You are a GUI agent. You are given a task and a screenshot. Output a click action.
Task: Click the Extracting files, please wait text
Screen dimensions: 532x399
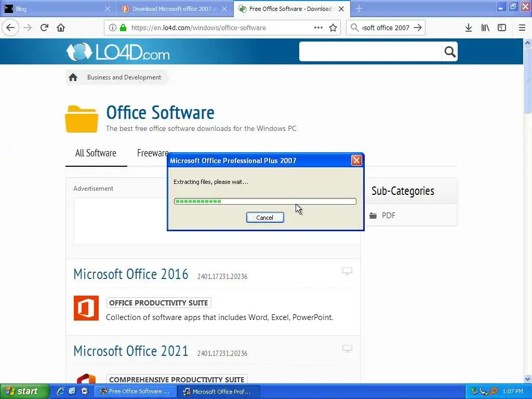coord(211,182)
